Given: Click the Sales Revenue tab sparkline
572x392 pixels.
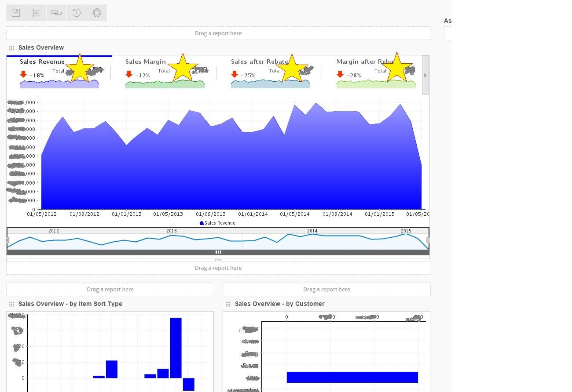Looking at the screenshot, I should 59,84.
